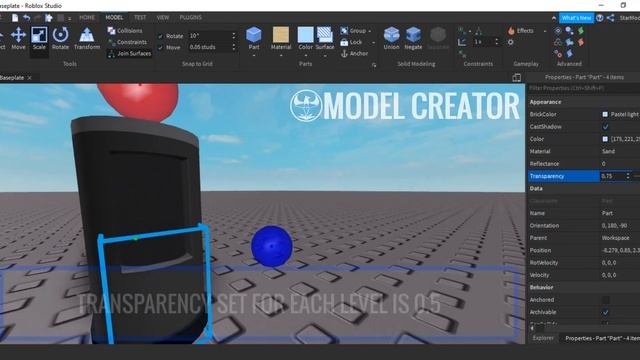Click the Filter Properties search field
Image resolution: width=640 pixels, height=360 pixels.
click(584, 88)
